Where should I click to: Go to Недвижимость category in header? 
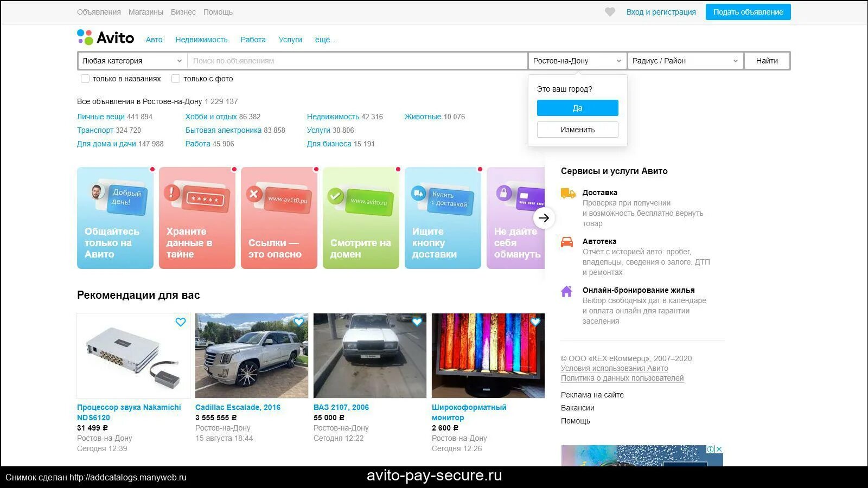pos(201,40)
